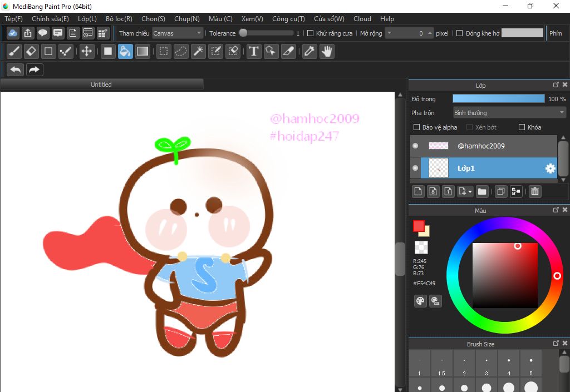
Task: Select the Brush tool
Action: point(14,52)
